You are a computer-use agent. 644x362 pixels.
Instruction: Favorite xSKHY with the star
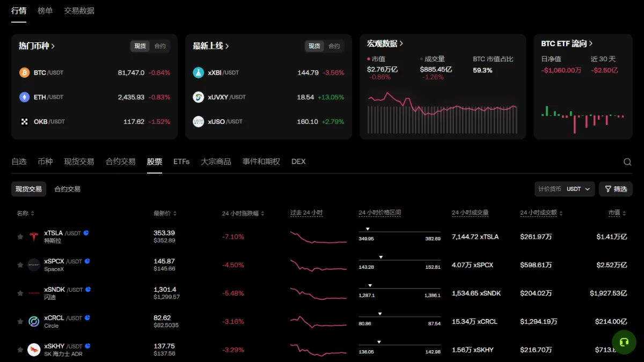point(20,350)
